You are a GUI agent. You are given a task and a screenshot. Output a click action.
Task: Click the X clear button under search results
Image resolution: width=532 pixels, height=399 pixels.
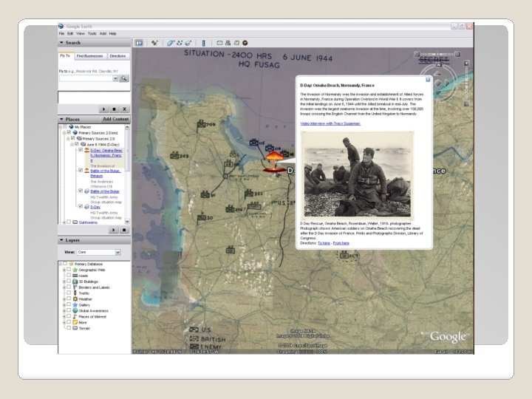point(125,109)
